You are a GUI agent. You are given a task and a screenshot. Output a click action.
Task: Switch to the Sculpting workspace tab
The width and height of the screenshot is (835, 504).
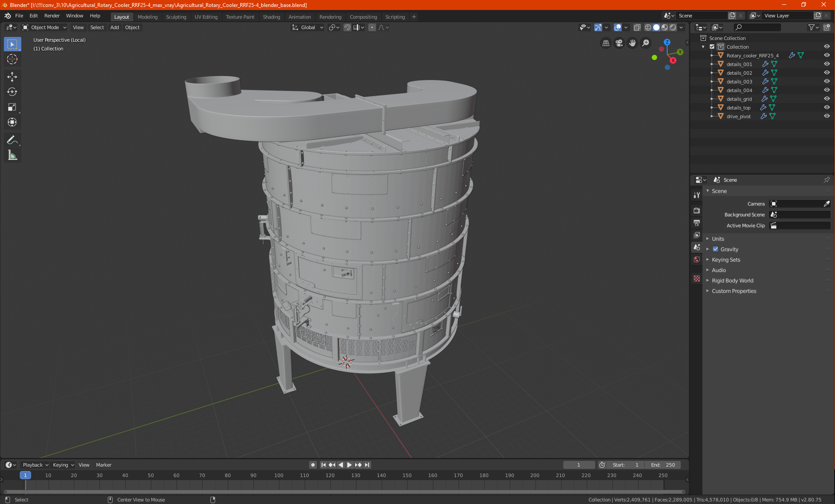point(176,17)
